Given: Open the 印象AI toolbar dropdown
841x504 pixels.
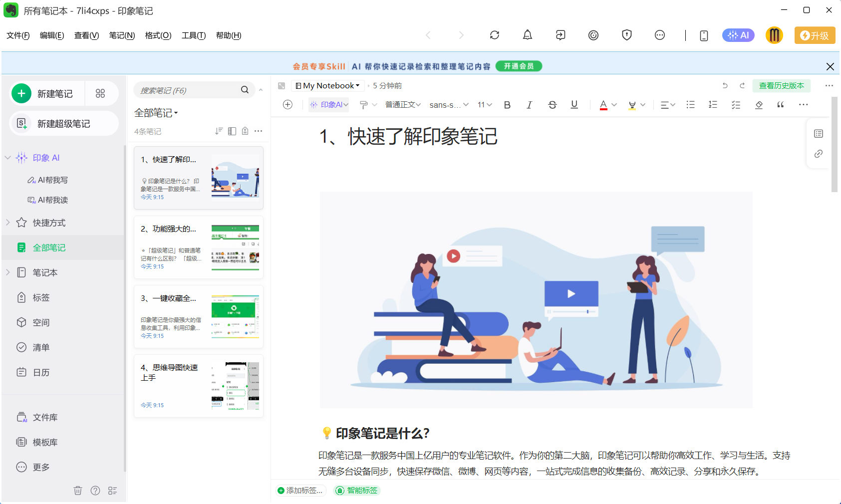Looking at the screenshot, I should click(x=329, y=104).
